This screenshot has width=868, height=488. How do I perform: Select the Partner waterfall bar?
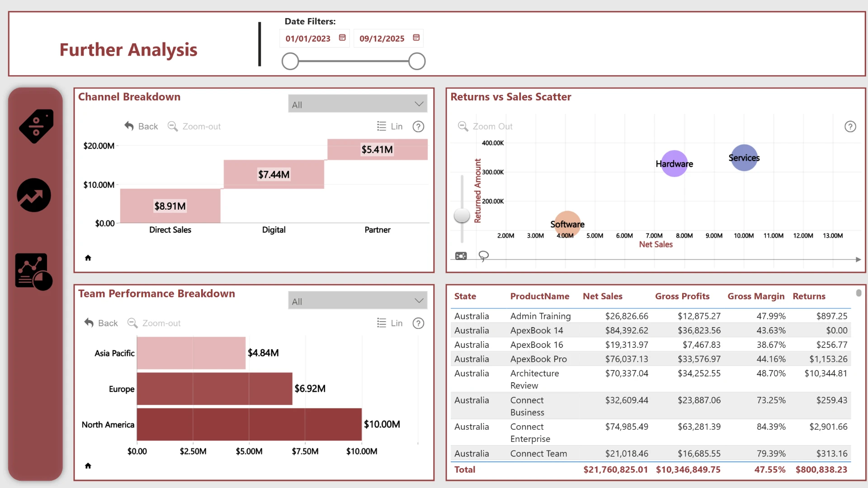377,149
